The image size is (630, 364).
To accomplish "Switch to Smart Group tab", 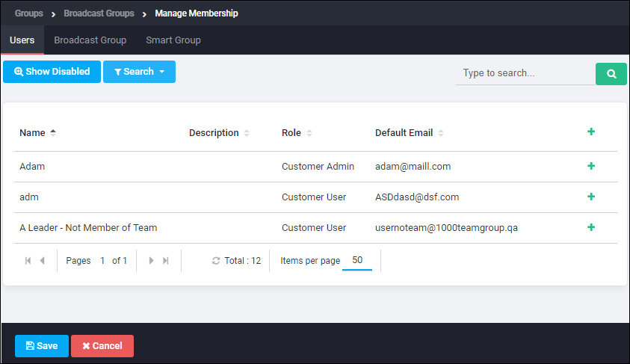I will click(173, 40).
